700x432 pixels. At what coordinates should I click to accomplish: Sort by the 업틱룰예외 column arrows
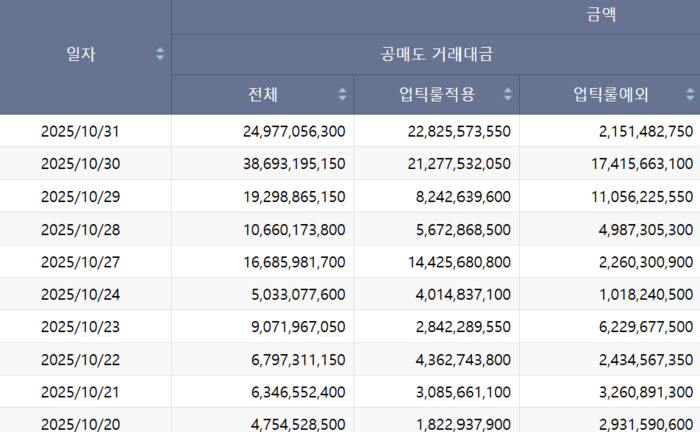[690, 94]
